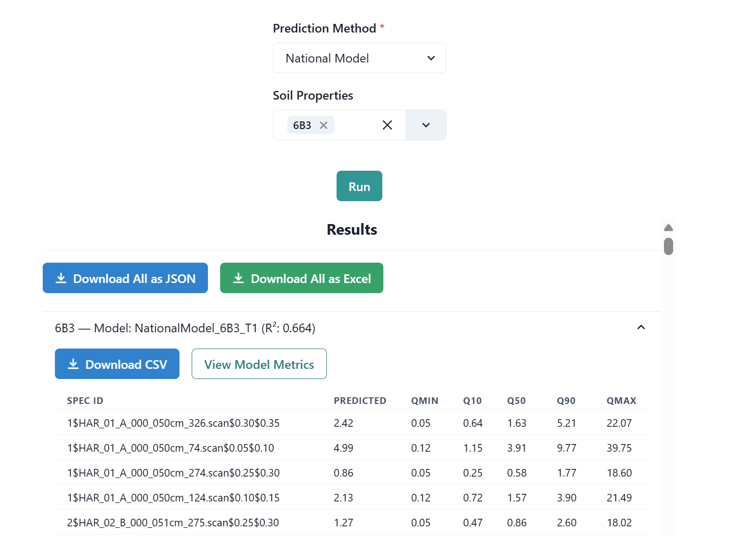The image size is (756, 536).
Task: Download CSV for the 6B3 model
Action: (117, 364)
